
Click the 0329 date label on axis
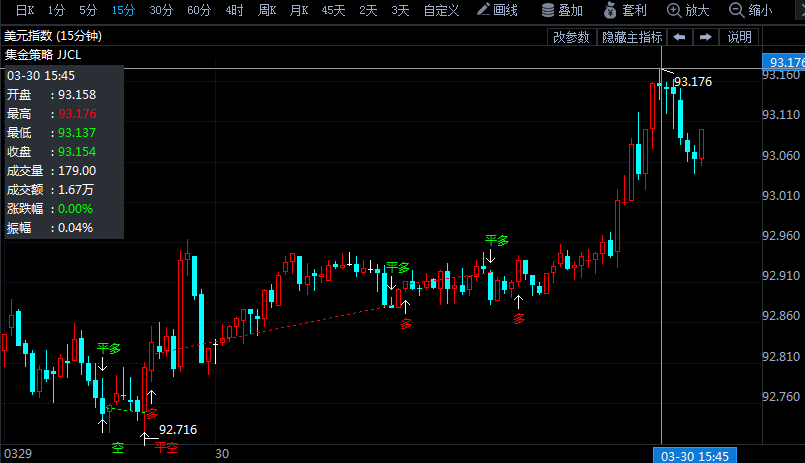[x=18, y=454]
